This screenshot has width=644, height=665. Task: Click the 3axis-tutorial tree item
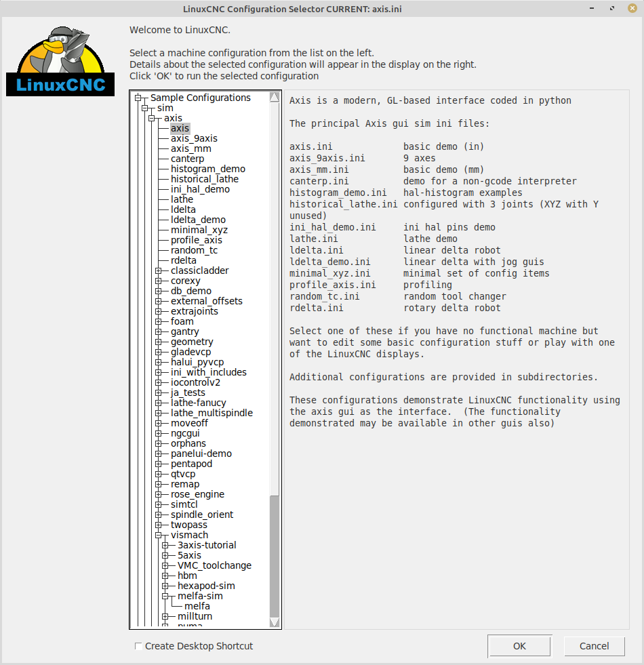207,546
